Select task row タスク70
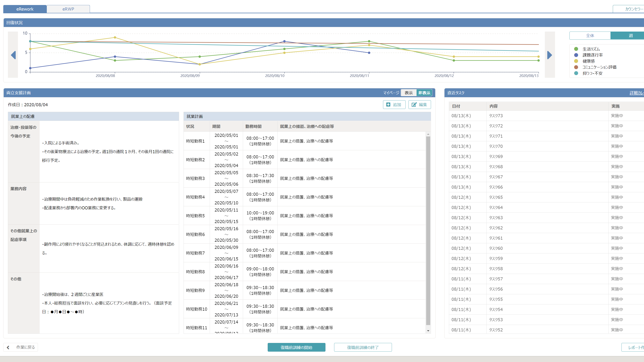Screen dimensions: 644x362 click(546, 146)
